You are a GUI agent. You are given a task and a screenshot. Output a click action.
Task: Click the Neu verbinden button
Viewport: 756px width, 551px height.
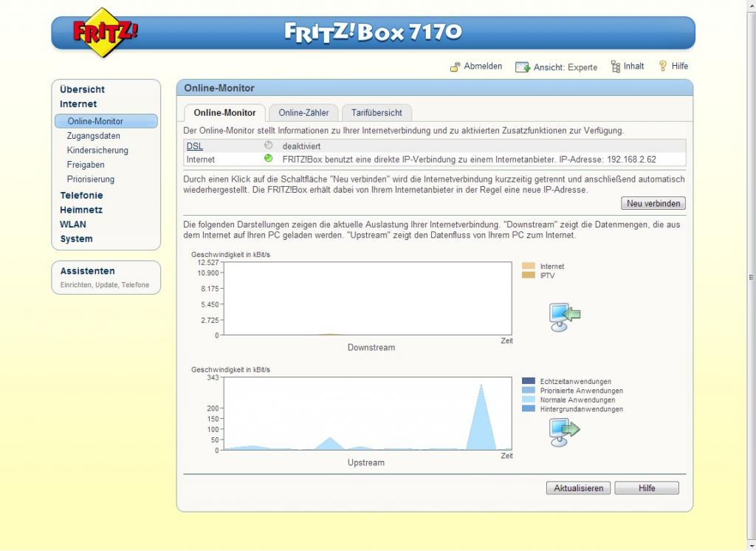tap(653, 204)
